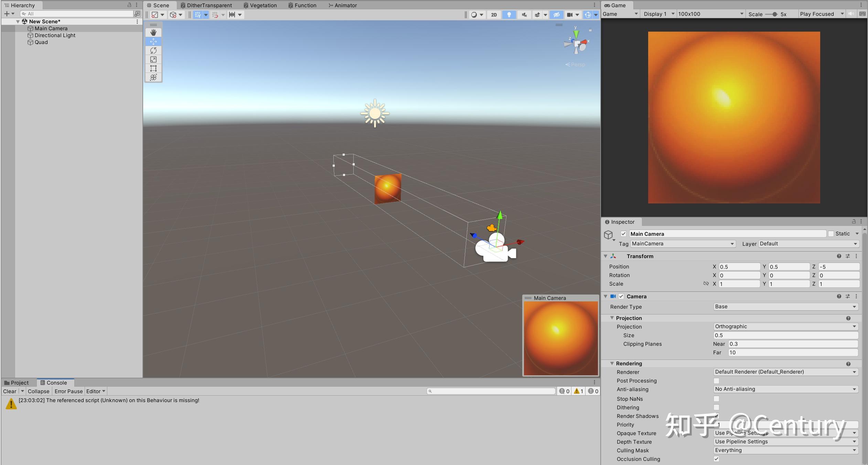The height and width of the screenshot is (465, 868).
Task: Select the Rect transform tool
Action: point(153,68)
